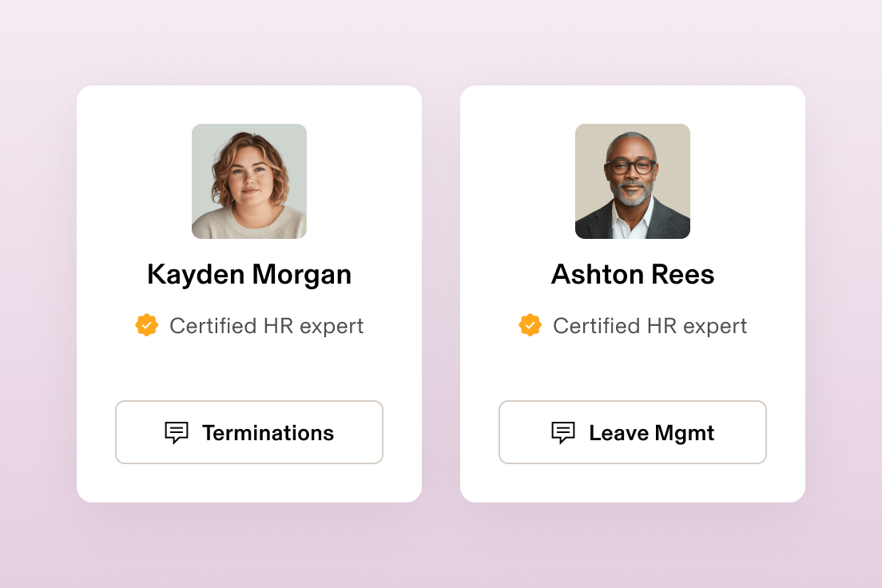Screen dimensions: 882x588
Task: Click Kayden Morgan's name
Action: [248, 274]
